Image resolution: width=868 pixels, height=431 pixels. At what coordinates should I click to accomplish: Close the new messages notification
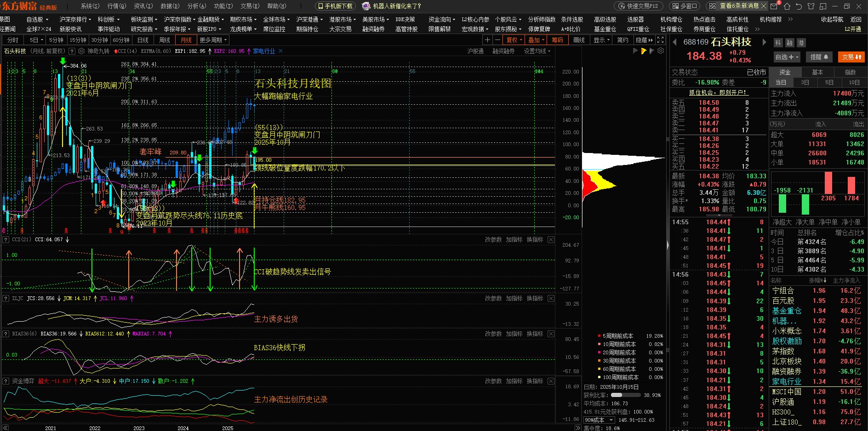tap(764, 6)
